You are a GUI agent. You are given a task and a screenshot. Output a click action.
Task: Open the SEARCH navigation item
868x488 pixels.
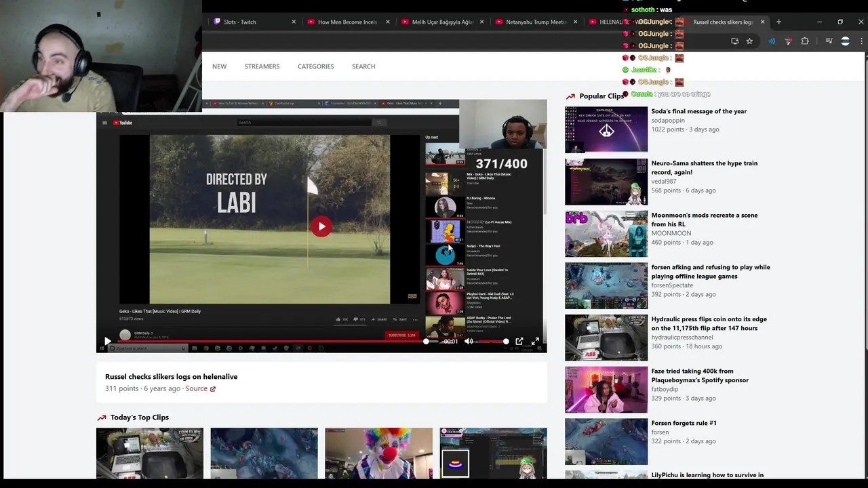point(363,66)
